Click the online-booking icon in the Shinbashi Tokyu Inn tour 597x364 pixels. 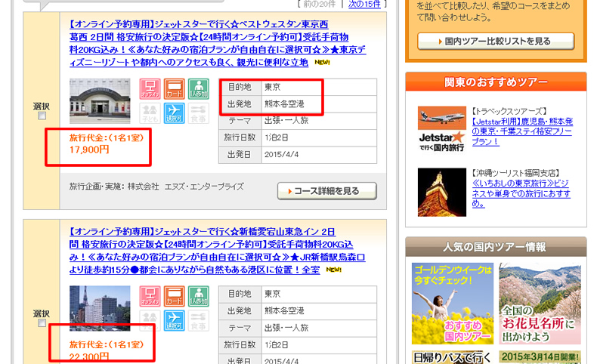click(x=150, y=296)
